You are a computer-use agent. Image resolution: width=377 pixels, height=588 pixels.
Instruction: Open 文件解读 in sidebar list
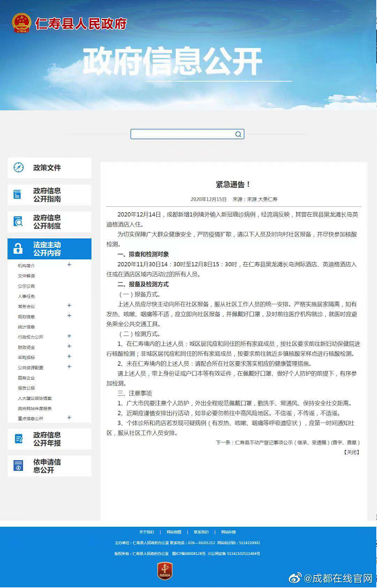[26, 275]
